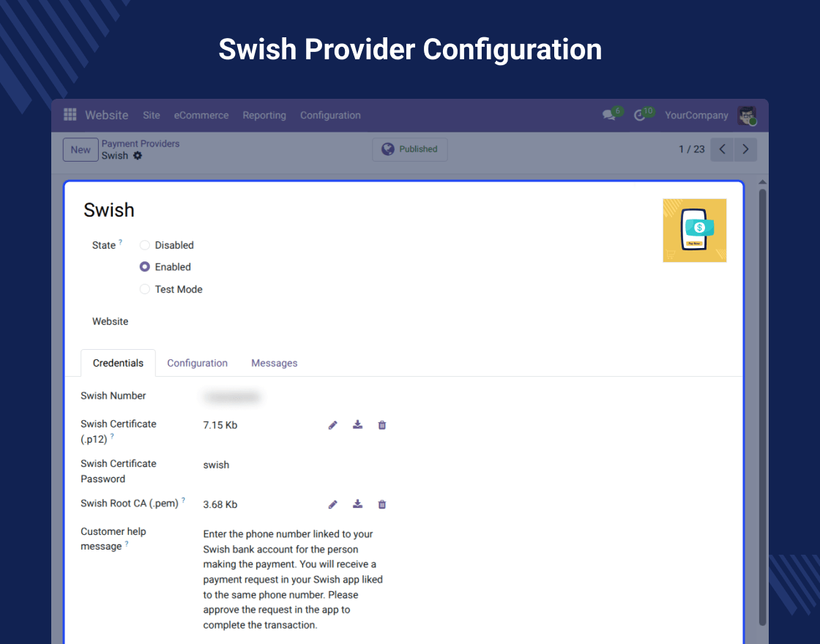Delete the Swish Root CA (.pem) file
Screen dimensions: 820x644
[381, 504]
